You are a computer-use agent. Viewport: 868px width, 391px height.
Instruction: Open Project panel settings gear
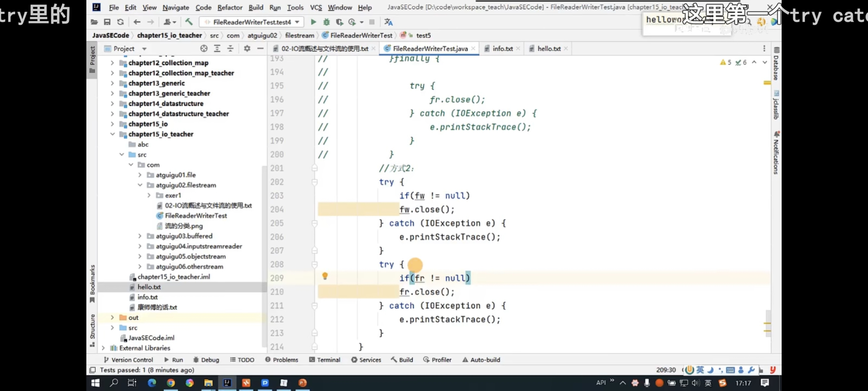(x=247, y=49)
